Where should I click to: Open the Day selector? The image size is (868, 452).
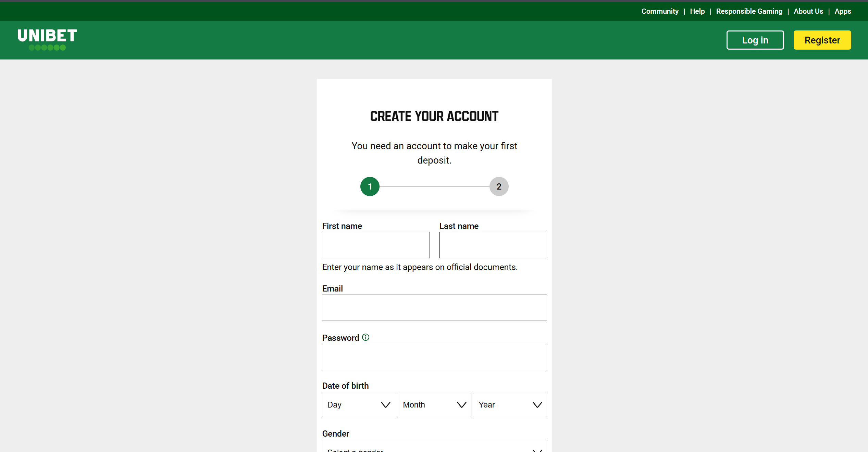tap(358, 405)
